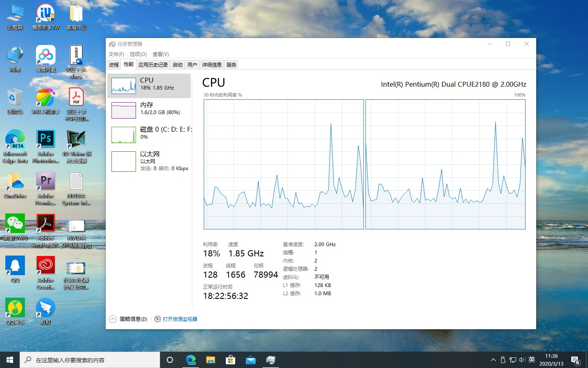Viewport: 588px width, 368px height.
Task: Select the 360手机助手 desktop icon
Action: [x=46, y=101]
